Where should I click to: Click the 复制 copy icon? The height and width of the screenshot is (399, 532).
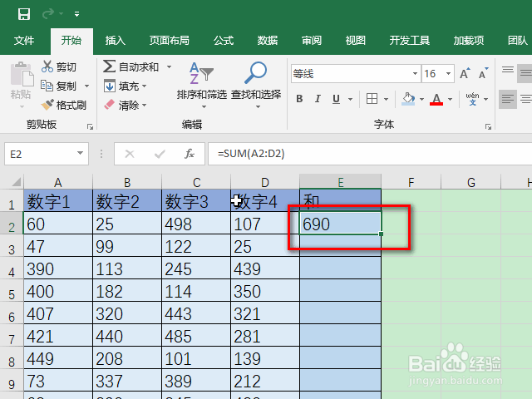click(47, 86)
